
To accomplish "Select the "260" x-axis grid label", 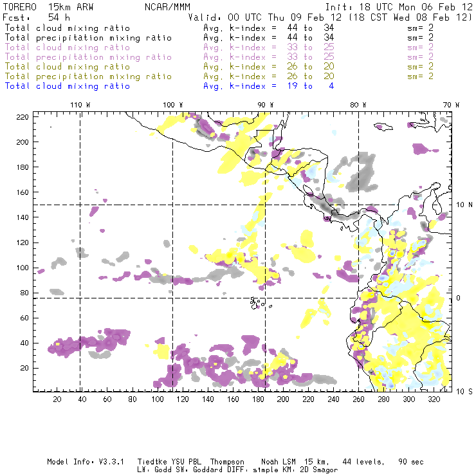I will (358, 399).
